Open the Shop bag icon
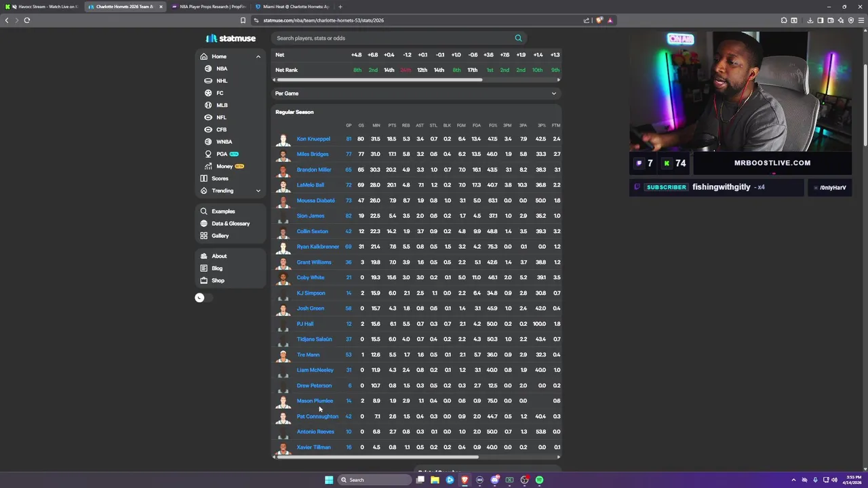Screen dimensions: 868x488 [203, 281]
